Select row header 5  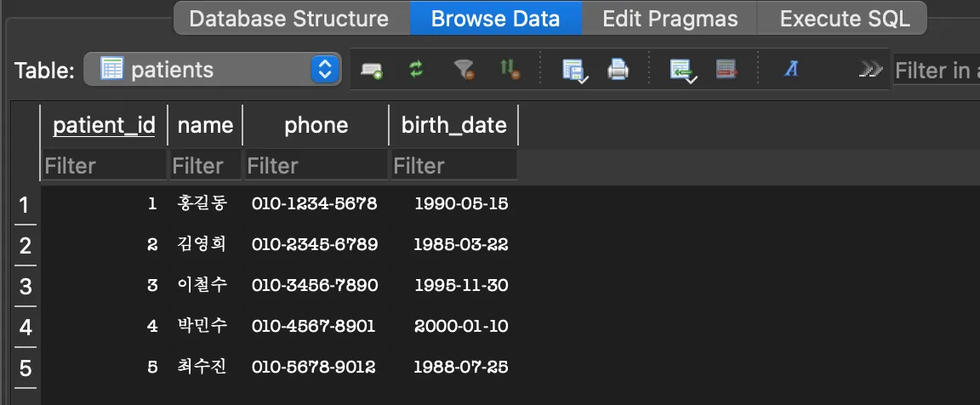click(x=25, y=368)
